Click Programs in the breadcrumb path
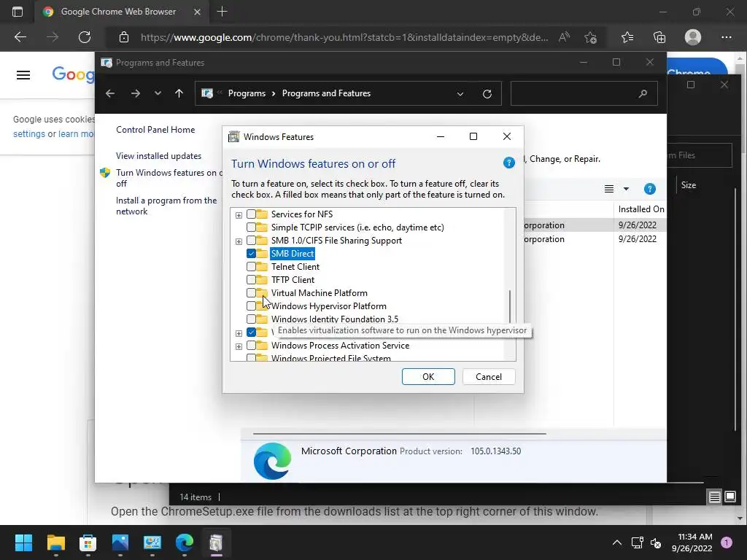The height and width of the screenshot is (560, 747). click(x=247, y=93)
